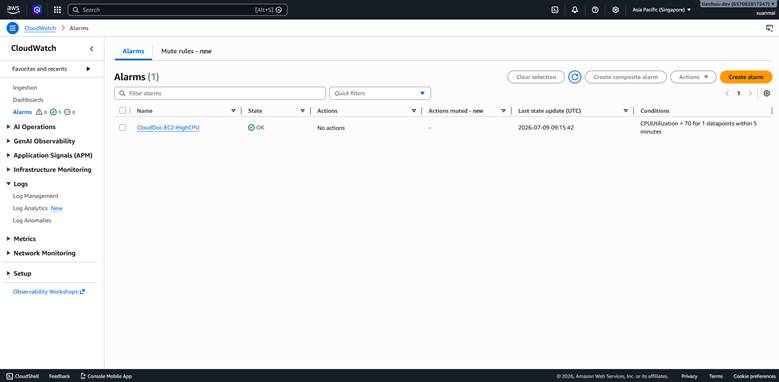Select all alarms header checkbox
The height and width of the screenshot is (382, 779).
pyautogui.click(x=122, y=111)
